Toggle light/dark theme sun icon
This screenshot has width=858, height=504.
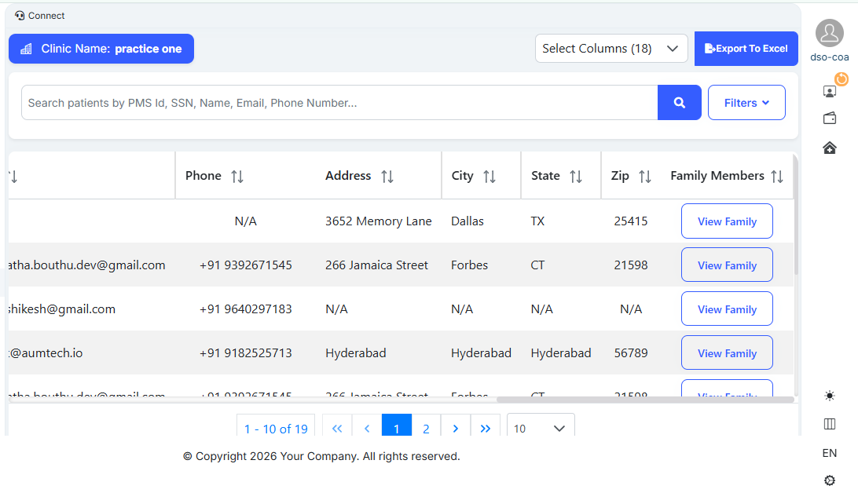[829, 396]
